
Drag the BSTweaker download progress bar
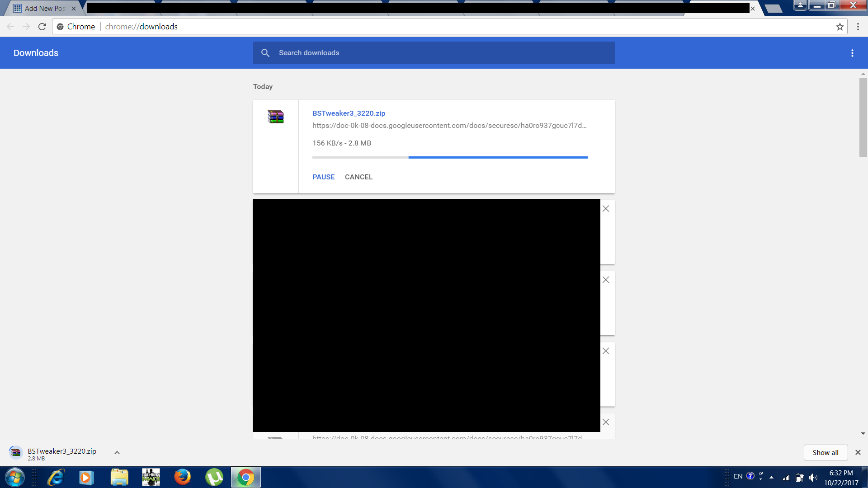449,157
